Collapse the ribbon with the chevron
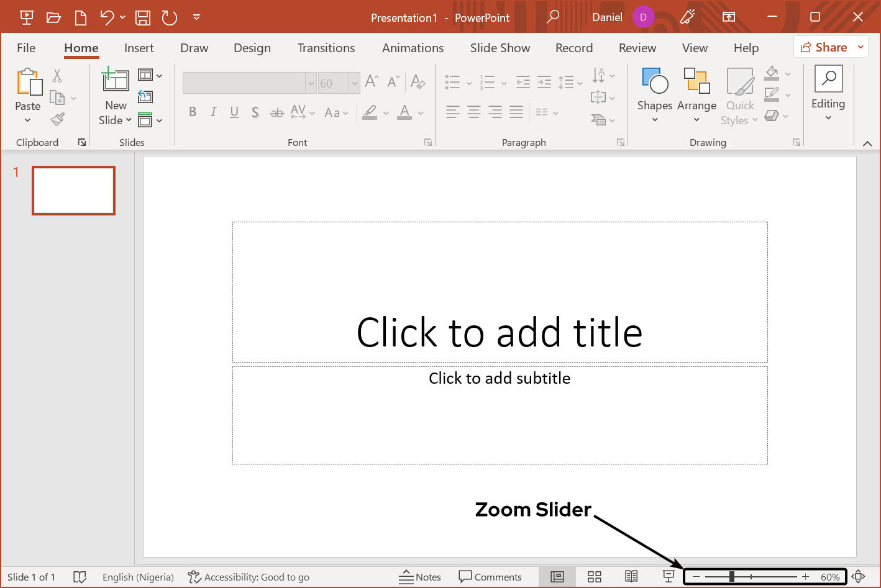The image size is (881, 588). click(867, 143)
